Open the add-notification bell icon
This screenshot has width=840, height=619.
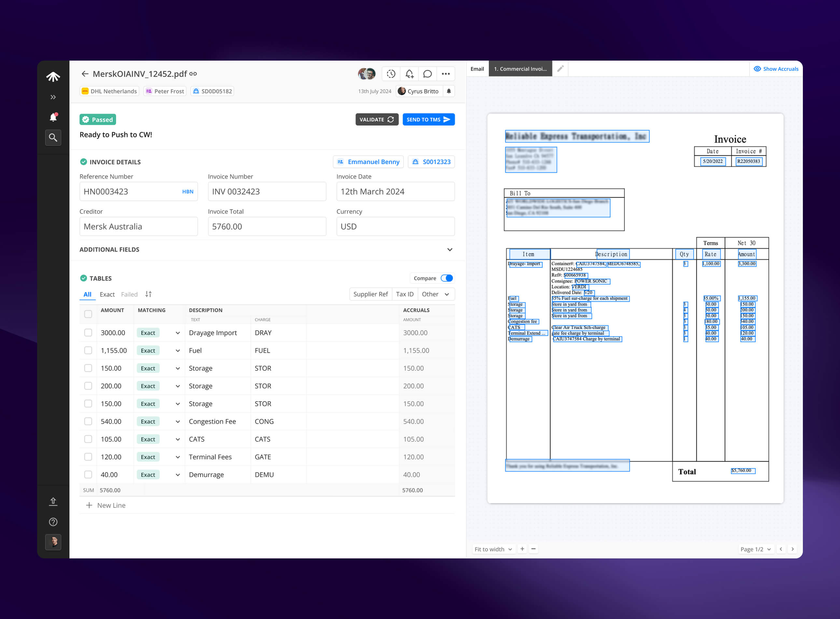pos(409,74)
